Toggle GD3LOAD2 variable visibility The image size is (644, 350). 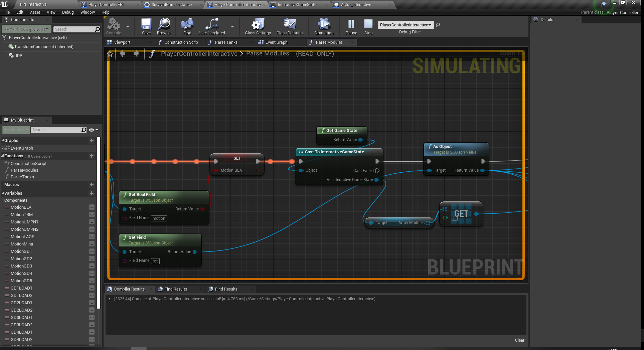[92, 325]
